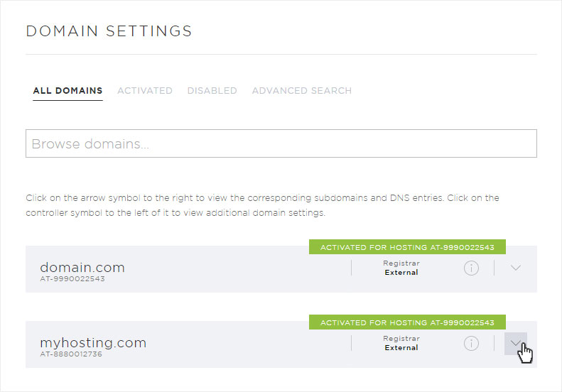Click the myhosting.com row background
This screenshot has width=562, height=392.
click(x=281, y=344)
